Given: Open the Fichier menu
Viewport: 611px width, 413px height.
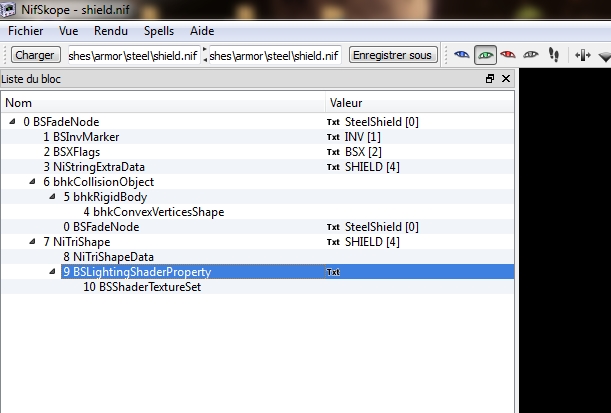Looking at the screenshot, I should 26,31.
